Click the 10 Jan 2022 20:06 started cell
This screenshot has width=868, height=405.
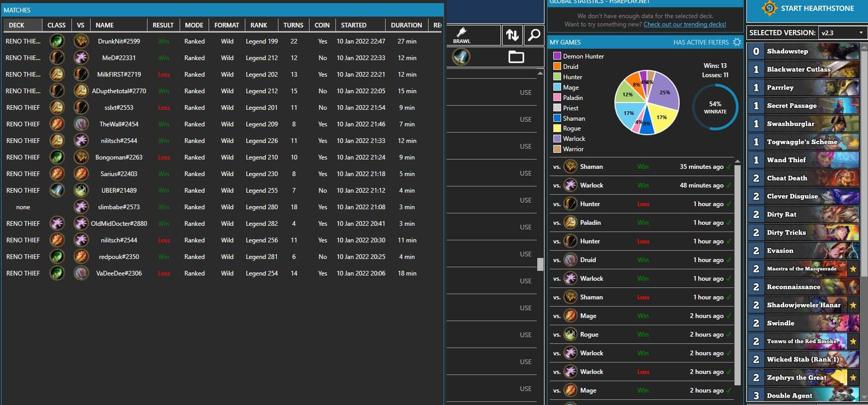pos(361,273)
